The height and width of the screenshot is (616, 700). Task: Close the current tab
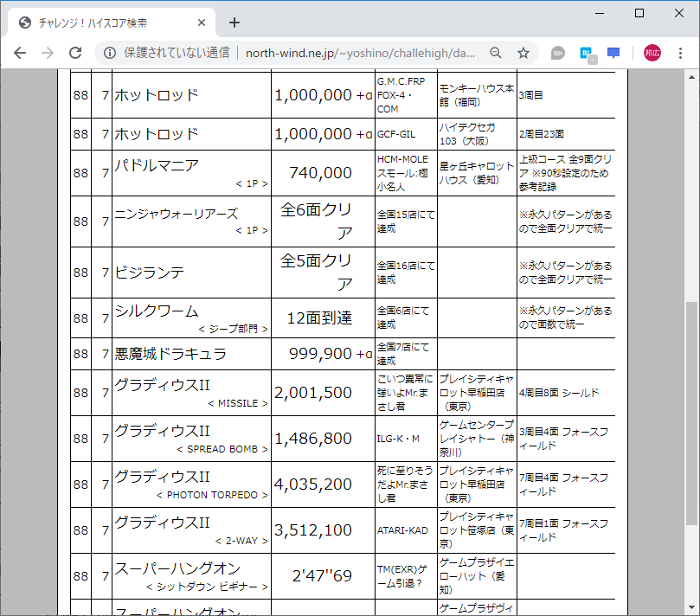pyautogui.click(x=202, y=23)
